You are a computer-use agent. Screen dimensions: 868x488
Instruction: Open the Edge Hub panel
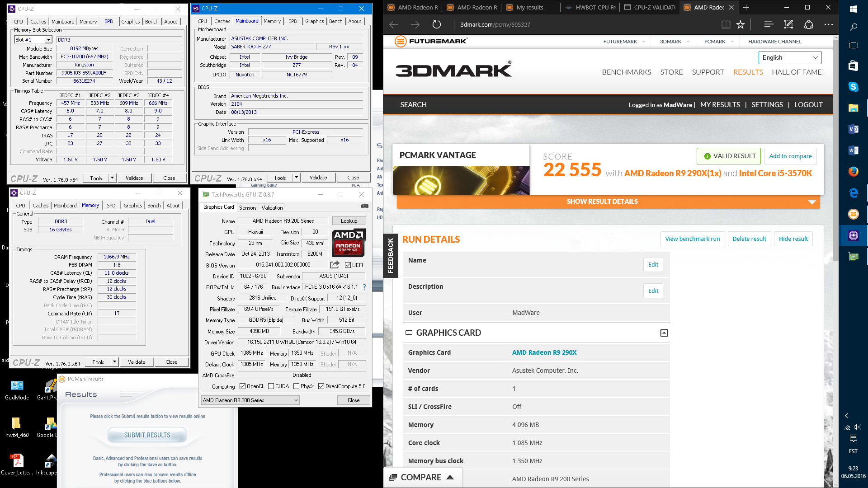[x=769, y=24]
